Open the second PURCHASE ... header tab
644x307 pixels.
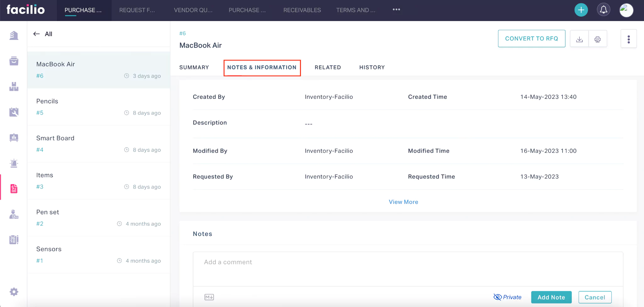pos(247,10)
